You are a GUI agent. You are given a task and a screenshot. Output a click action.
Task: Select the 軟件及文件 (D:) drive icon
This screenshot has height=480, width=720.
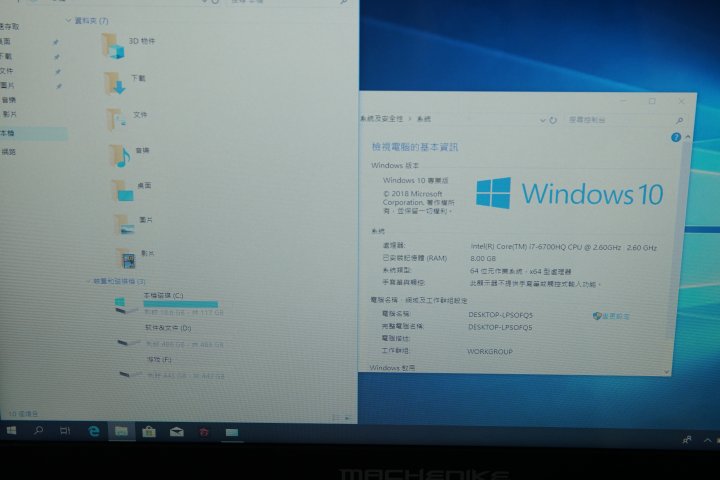pos(129,342)
